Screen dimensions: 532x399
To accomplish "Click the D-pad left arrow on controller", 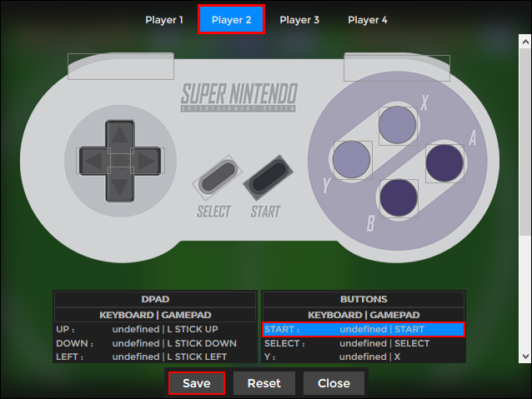I will [92, 161].
